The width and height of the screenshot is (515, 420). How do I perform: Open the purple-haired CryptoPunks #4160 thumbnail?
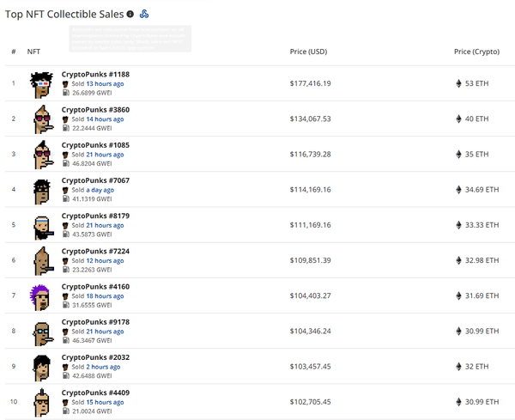tap(41, 295)
